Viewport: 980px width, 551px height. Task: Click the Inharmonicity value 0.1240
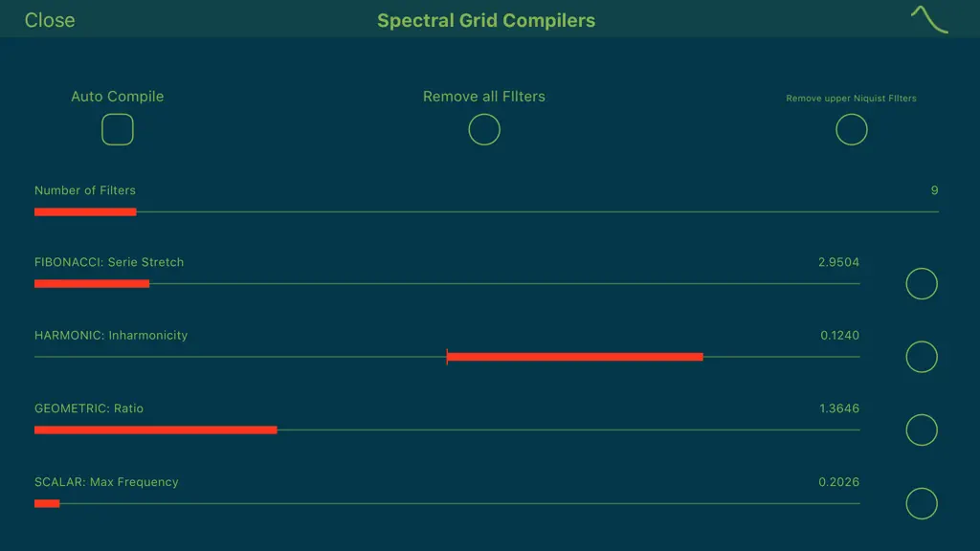click(839, 335)
